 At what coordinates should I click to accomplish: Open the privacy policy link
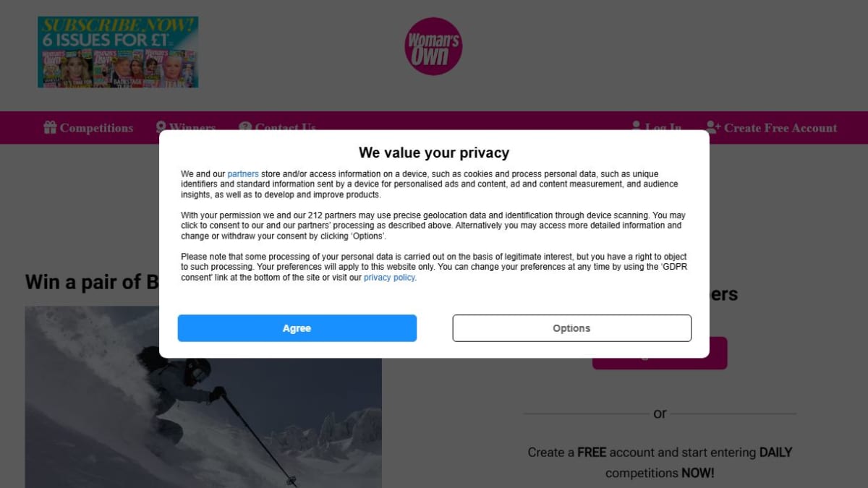click(389, 278)
